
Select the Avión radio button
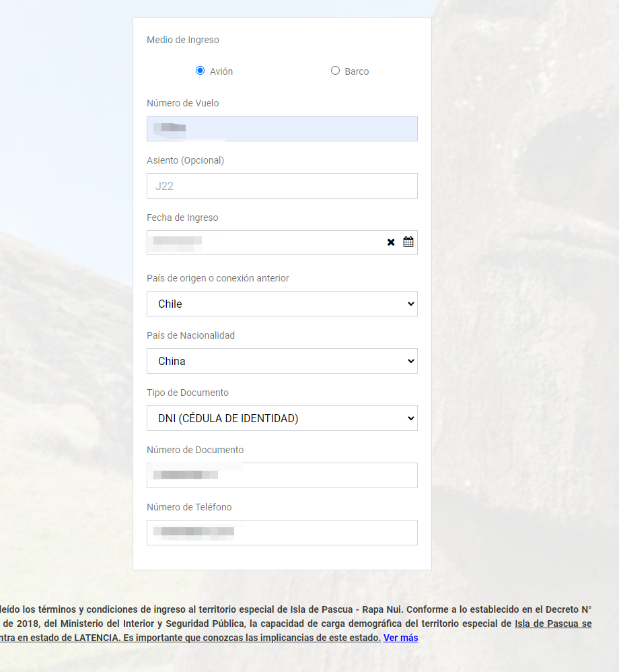200,71
